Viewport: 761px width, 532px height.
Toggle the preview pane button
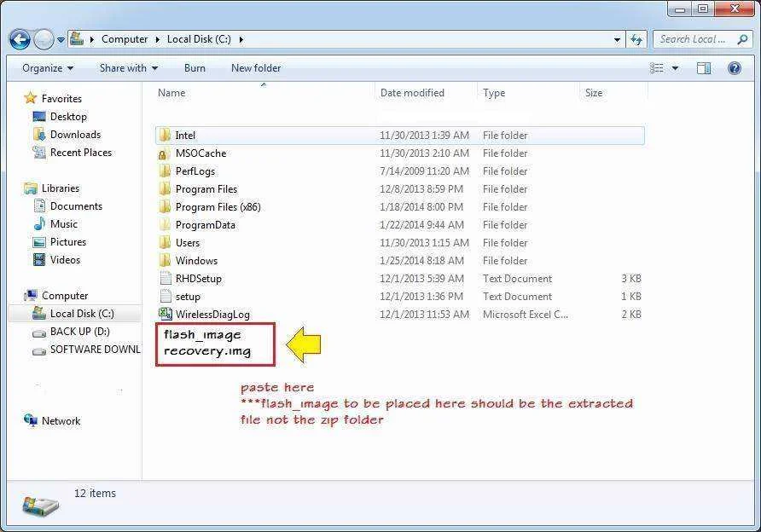tap(704, 68)
